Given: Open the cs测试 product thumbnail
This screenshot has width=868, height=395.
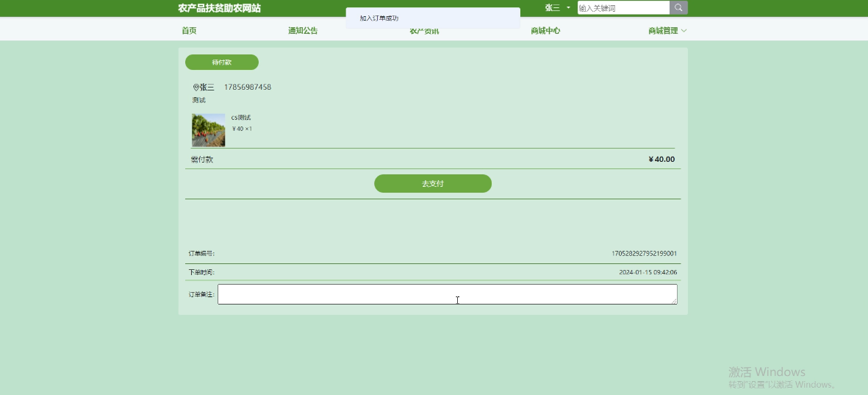Looking at the screenshot, I should point(208,130).
